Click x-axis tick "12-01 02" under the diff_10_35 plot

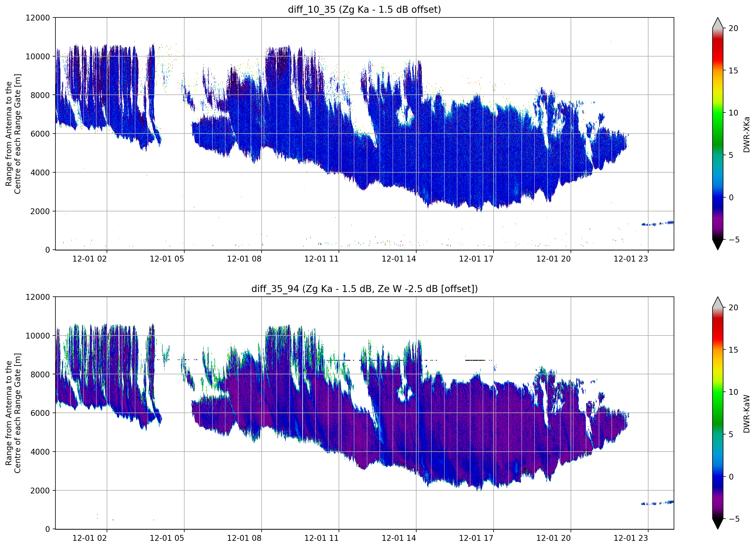90,259
